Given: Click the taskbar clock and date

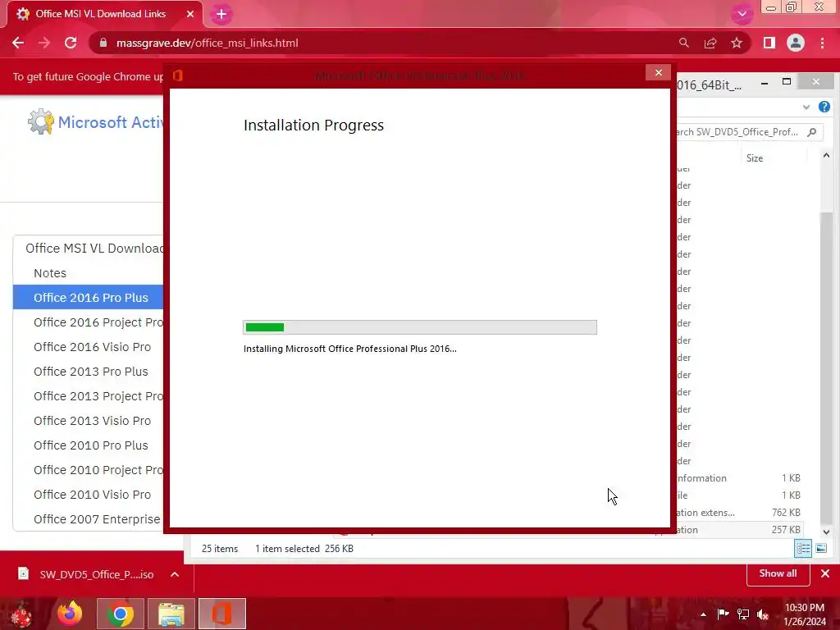Looking at the screenshot, I should coord(805,614).
